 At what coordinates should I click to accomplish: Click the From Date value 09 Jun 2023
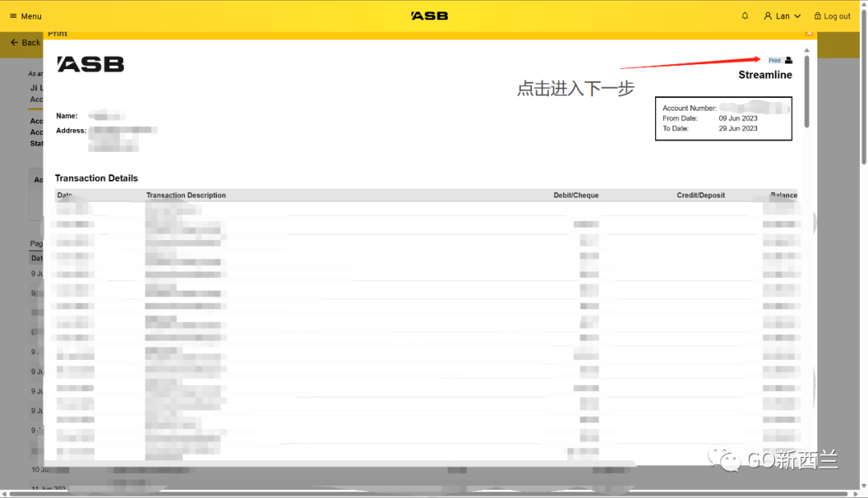[738, 118]
